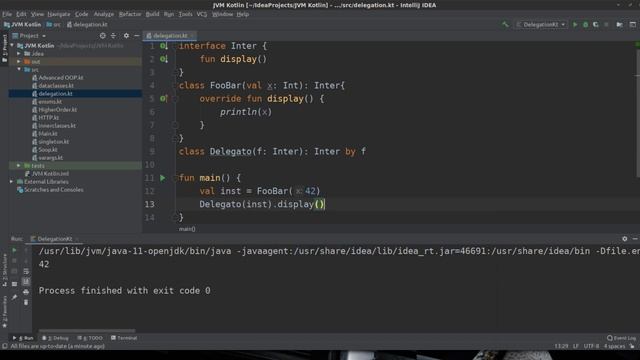The height and width of the screenshot is (360, 640).
Task: Collapse the src folder
Action: (x=19, y=70)
